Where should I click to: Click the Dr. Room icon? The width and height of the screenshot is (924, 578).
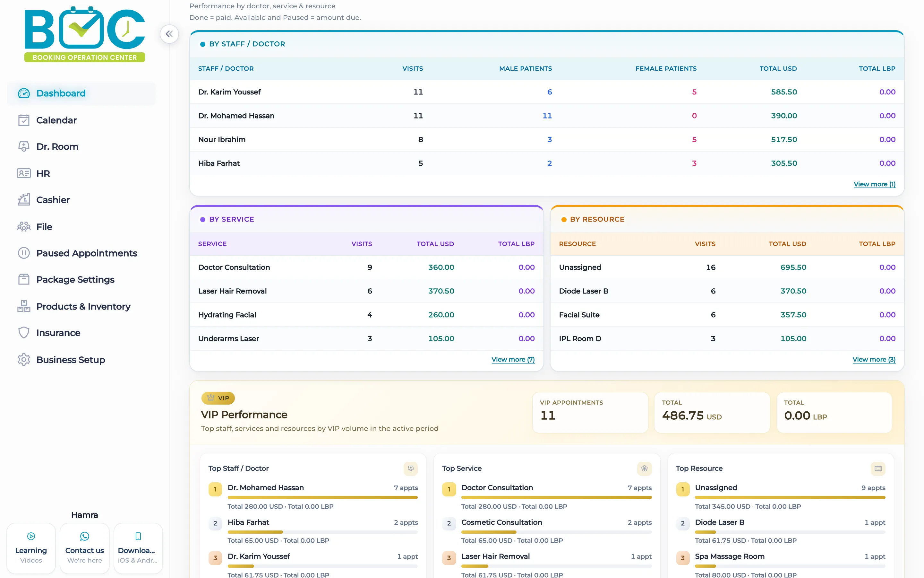pos(24,146)
